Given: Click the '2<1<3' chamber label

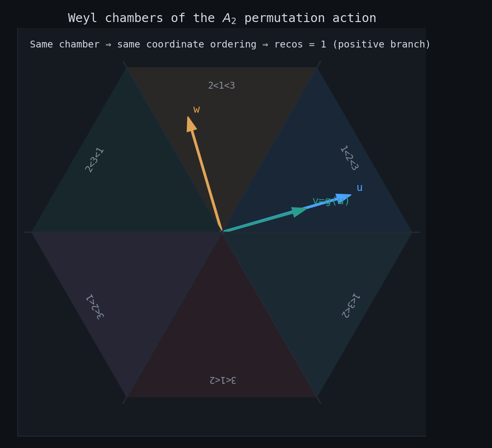Looking at the screenshot, I should 222,85.
